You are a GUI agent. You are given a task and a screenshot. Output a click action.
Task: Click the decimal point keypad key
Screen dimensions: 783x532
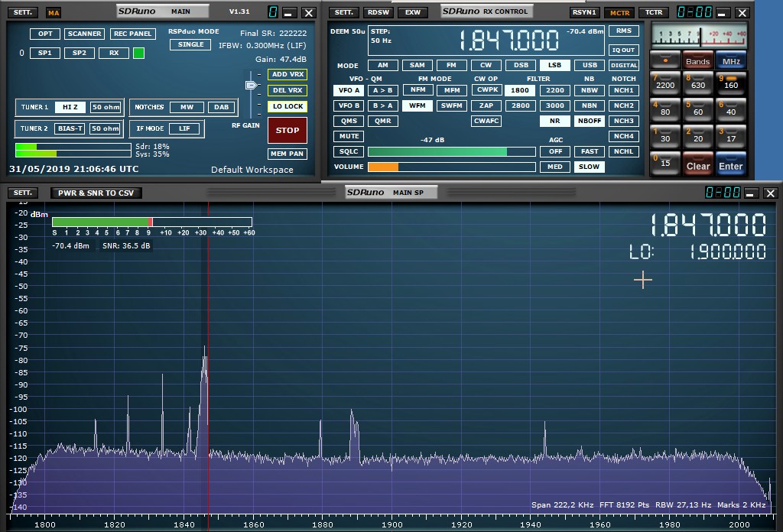[x=665, y=60]
